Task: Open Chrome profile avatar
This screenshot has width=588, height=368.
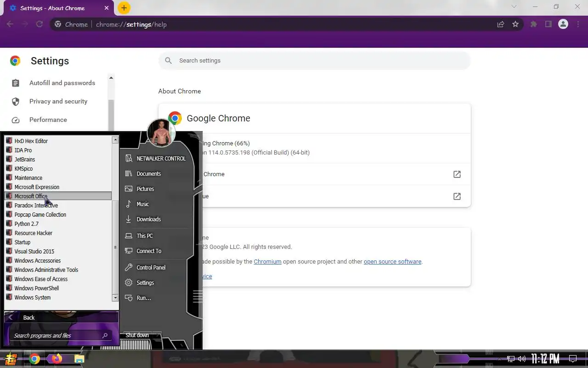Action: 563,24
